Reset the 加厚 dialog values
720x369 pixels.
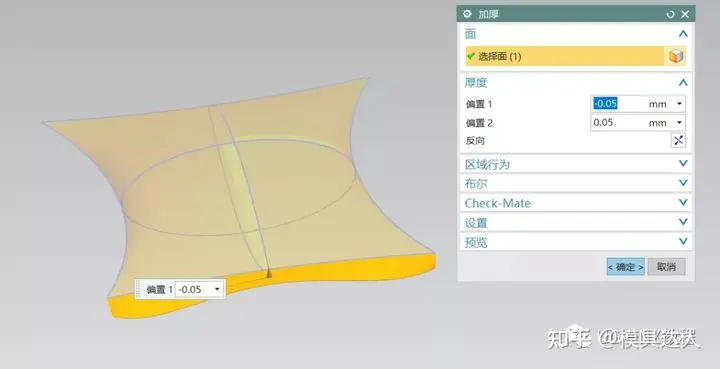(x=670, y=14)
